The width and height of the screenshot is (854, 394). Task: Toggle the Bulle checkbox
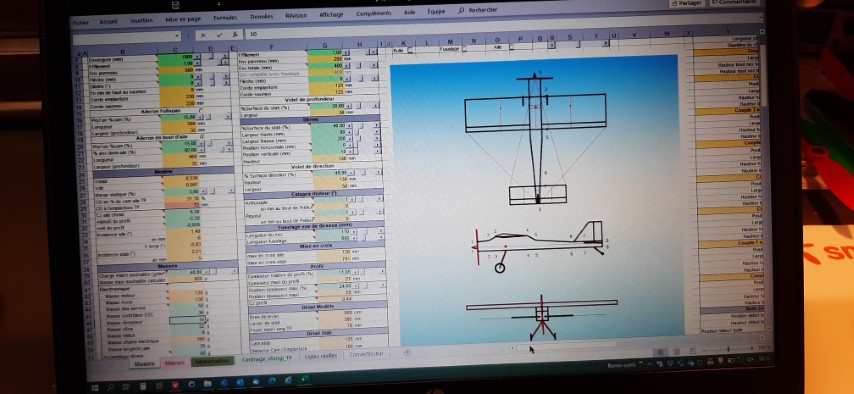[411, 50]
